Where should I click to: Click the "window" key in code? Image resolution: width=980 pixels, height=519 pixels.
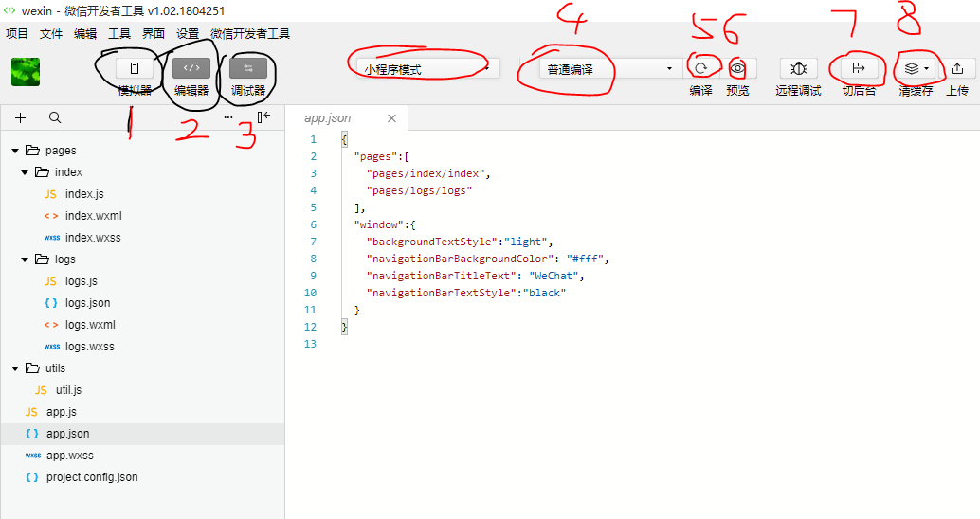[x=379, y=224]
